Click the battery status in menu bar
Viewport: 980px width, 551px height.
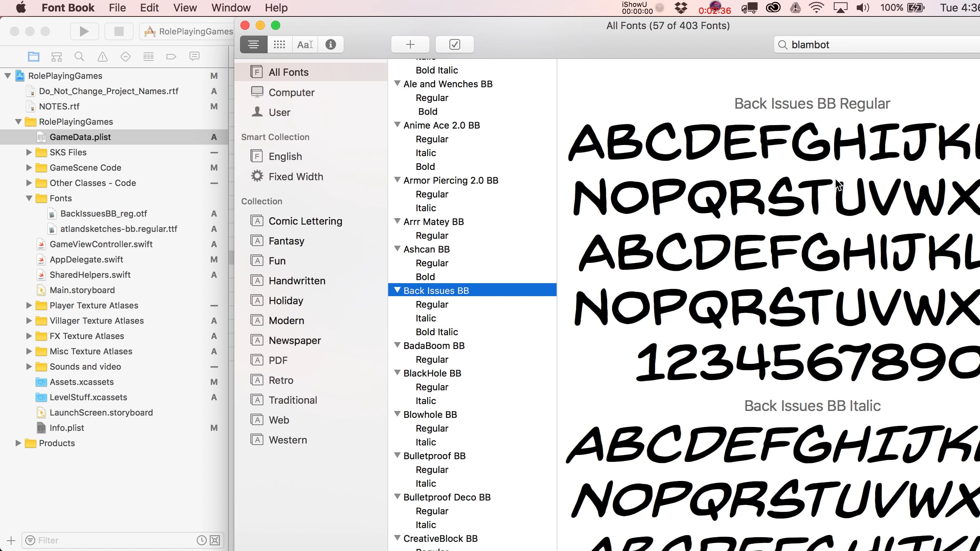902,8
